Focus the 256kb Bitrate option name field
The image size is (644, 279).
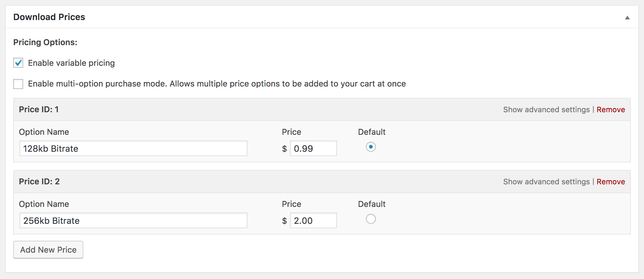coord(133,220)
